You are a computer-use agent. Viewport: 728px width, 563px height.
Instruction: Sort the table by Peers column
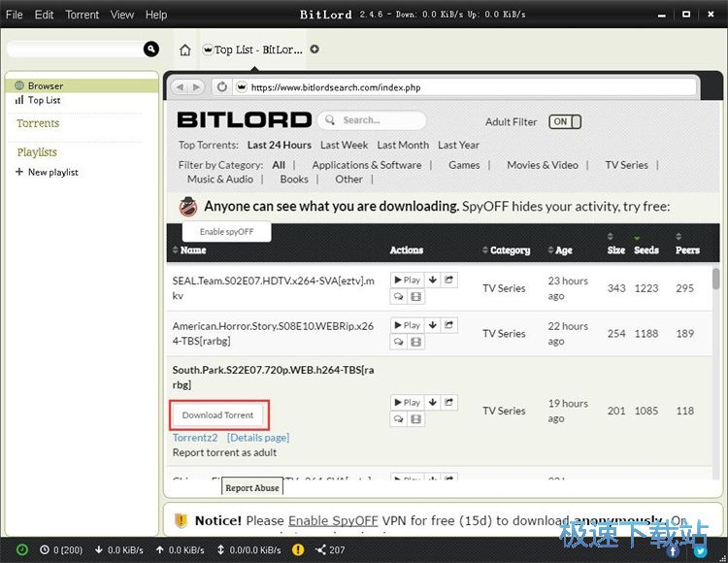pos(687,250)
